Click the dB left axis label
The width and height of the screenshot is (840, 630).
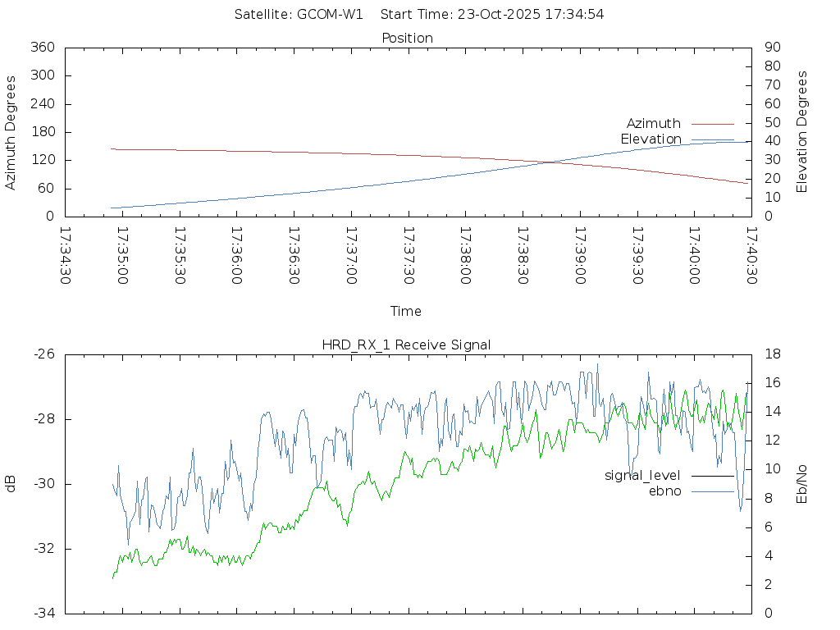coord(11,484)
